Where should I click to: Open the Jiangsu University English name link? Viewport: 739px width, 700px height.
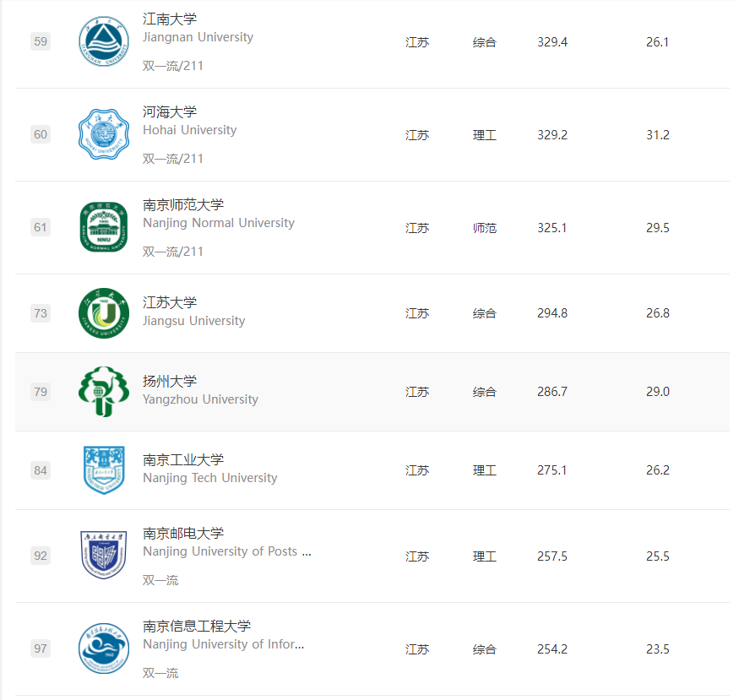[193, 321]
